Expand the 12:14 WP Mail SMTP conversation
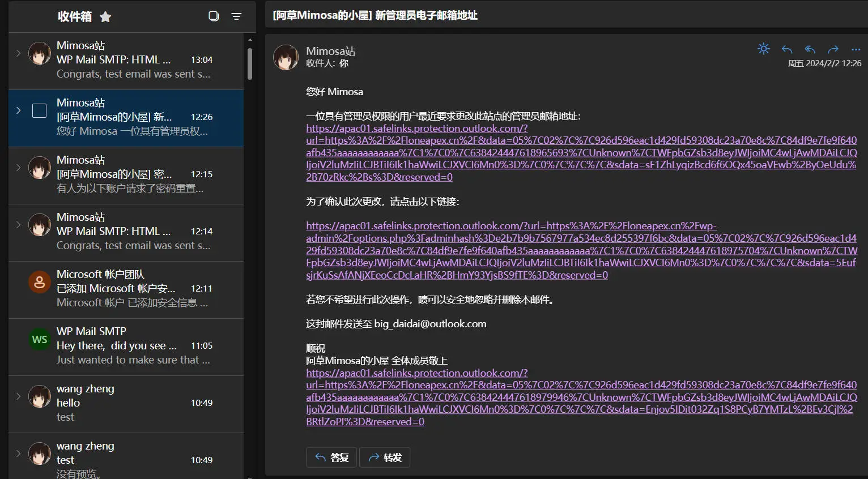 pyautogui.click(x=18, y=225)
